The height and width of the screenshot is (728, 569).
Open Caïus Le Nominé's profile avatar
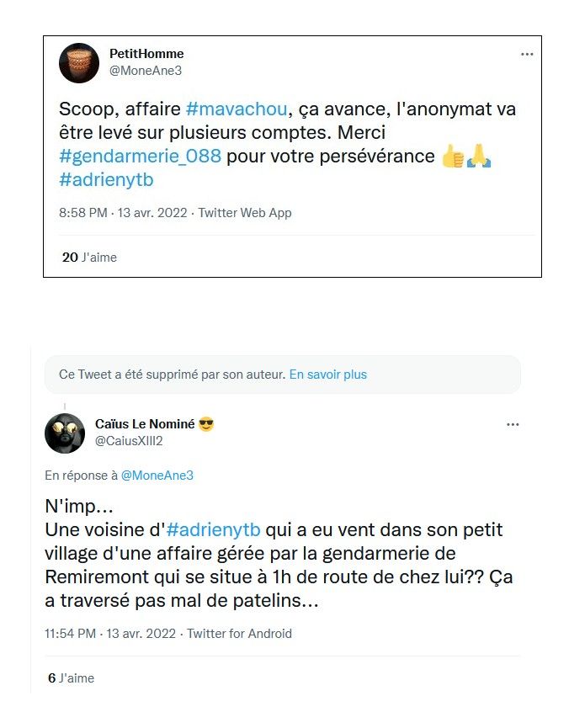(65, 433)
